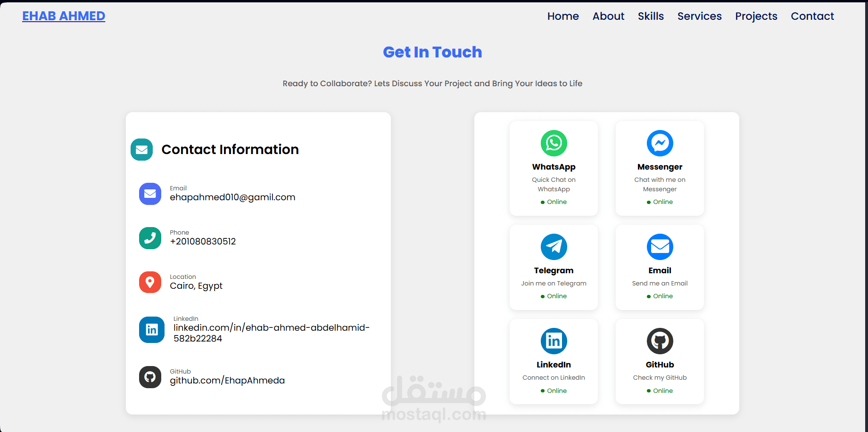
Task: Click the Online status under Telegram
Action: coord(554,296)
